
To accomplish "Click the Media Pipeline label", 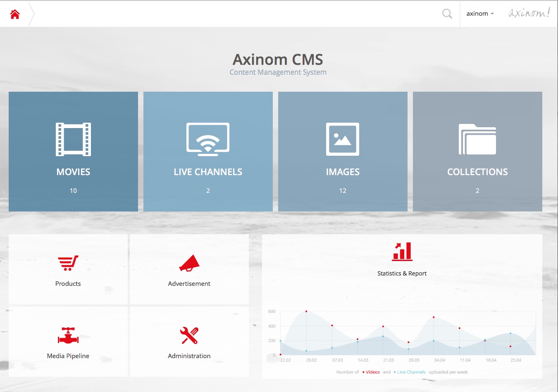I will click(x=68, y=356).
